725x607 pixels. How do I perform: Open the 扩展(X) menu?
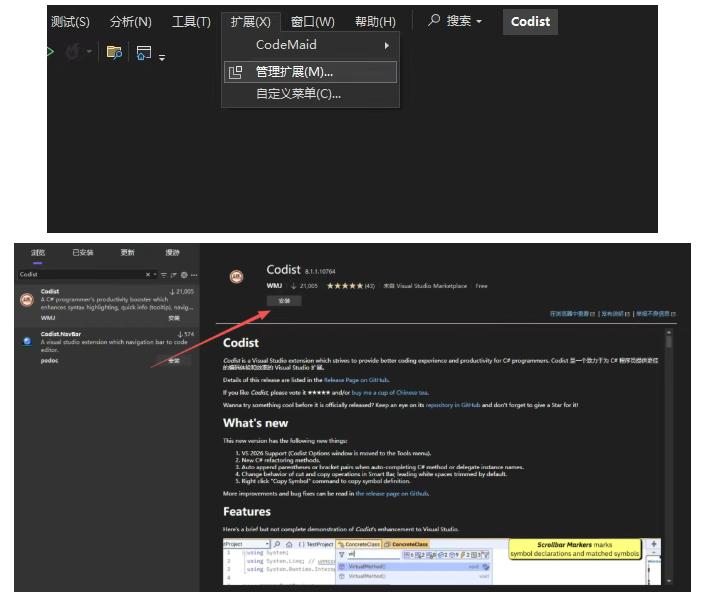[x=251, y=21]
